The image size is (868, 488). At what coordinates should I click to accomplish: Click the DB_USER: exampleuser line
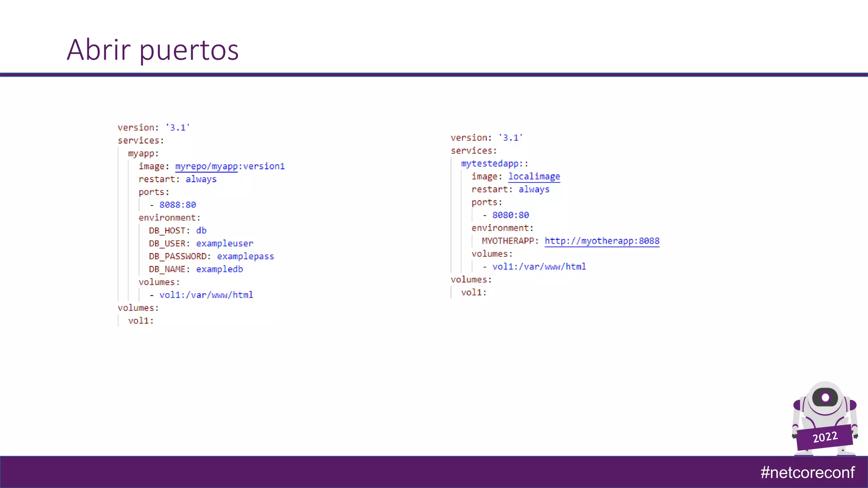[201, 244]
